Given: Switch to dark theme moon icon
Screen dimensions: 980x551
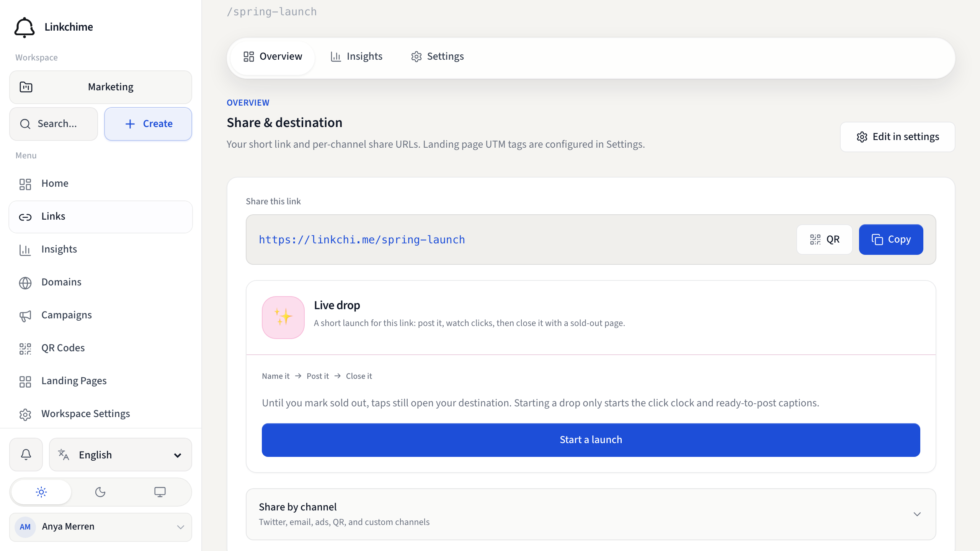Looking at the screenshot, I should (100, 492).
